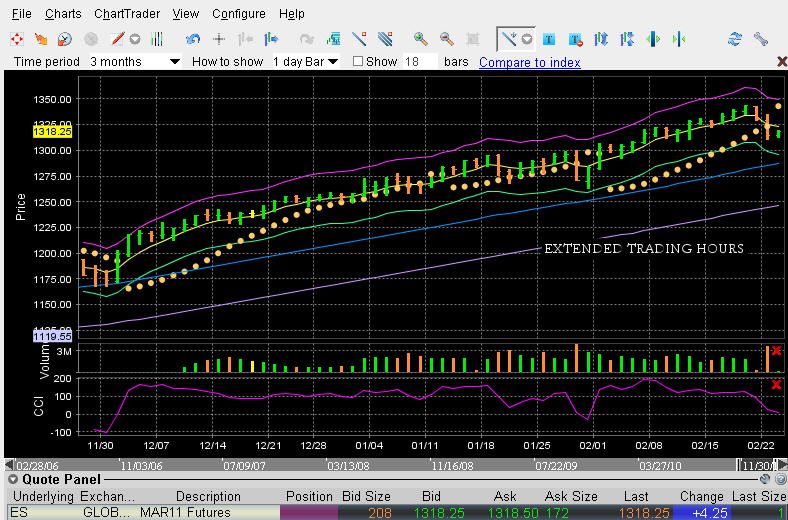Click the yellow 1318.25 price label

pyautogui.click(x=52, y=132)
